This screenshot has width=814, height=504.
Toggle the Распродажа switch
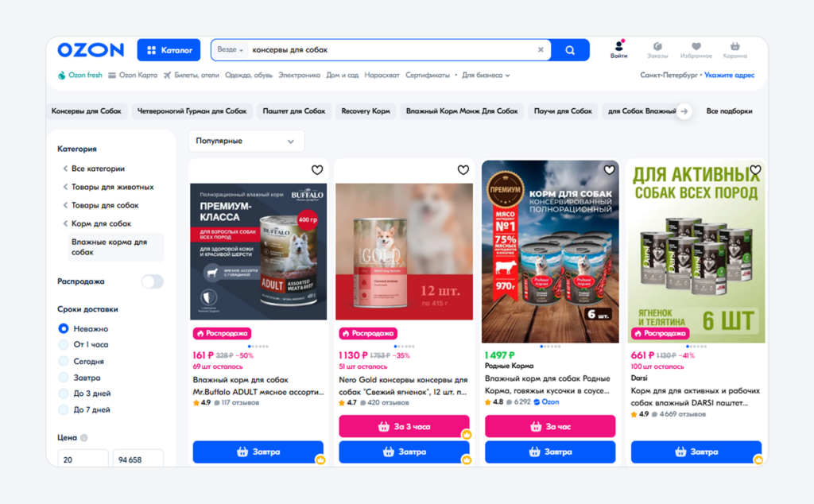coord(152,281)
